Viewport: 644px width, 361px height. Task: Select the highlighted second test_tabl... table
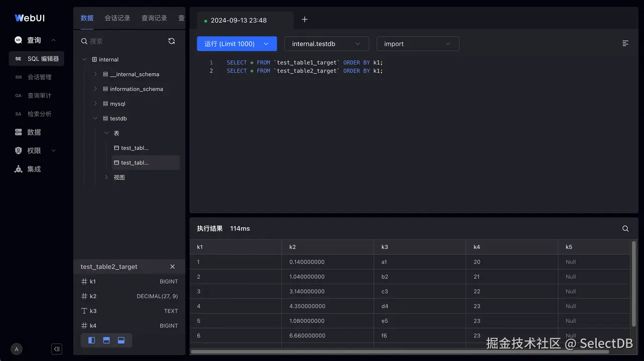click(145, 163)
